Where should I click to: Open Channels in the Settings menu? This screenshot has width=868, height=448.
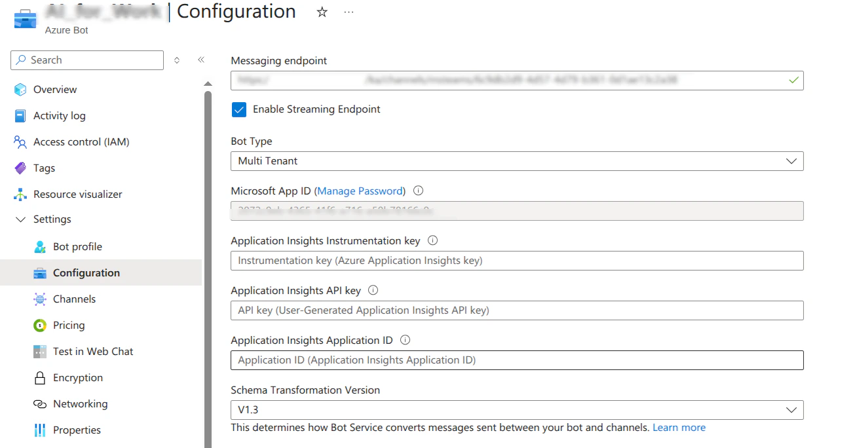pyautogui.click(x=74, y=299)
